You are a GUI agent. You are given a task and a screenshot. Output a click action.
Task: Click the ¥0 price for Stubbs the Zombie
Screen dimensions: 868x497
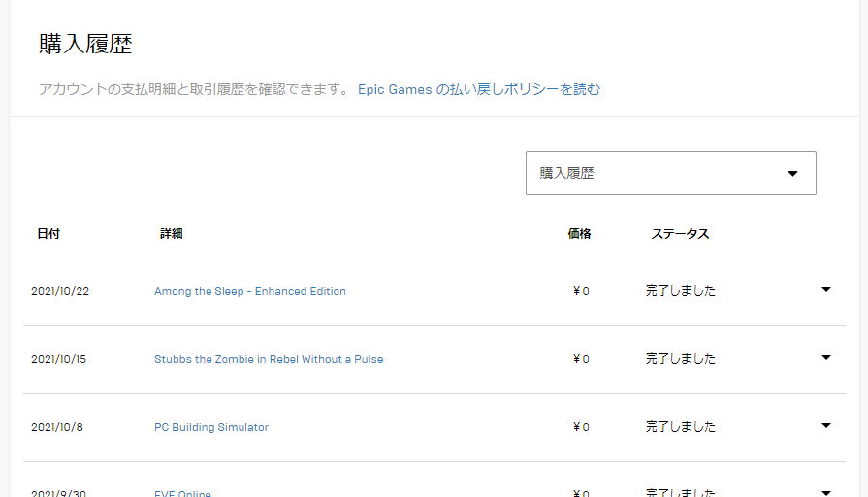581,359
